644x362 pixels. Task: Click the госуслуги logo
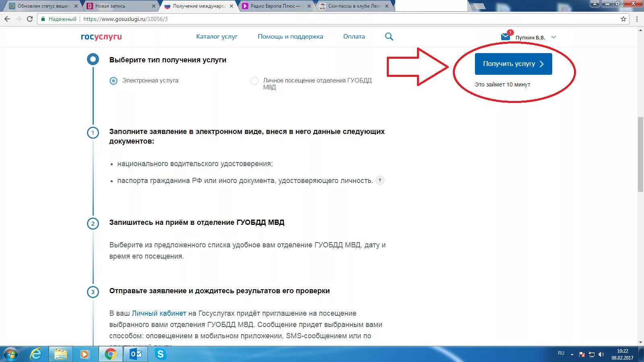coord(101,37)
